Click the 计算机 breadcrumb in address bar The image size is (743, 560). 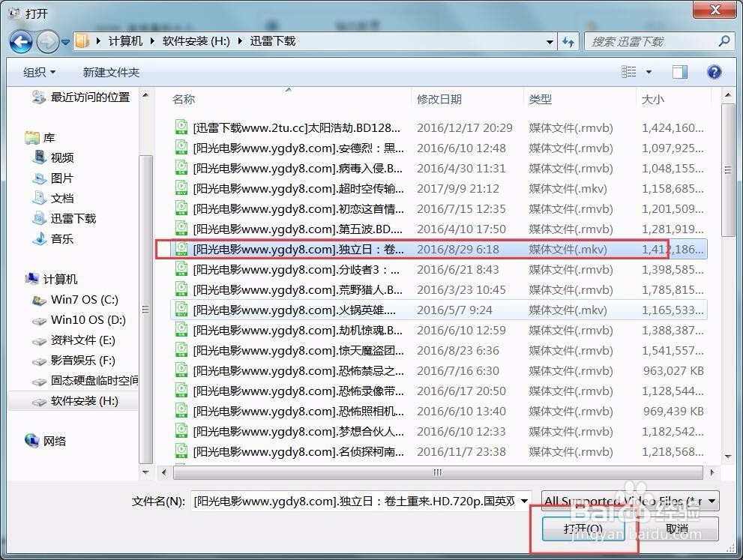[x=125, y=41]
